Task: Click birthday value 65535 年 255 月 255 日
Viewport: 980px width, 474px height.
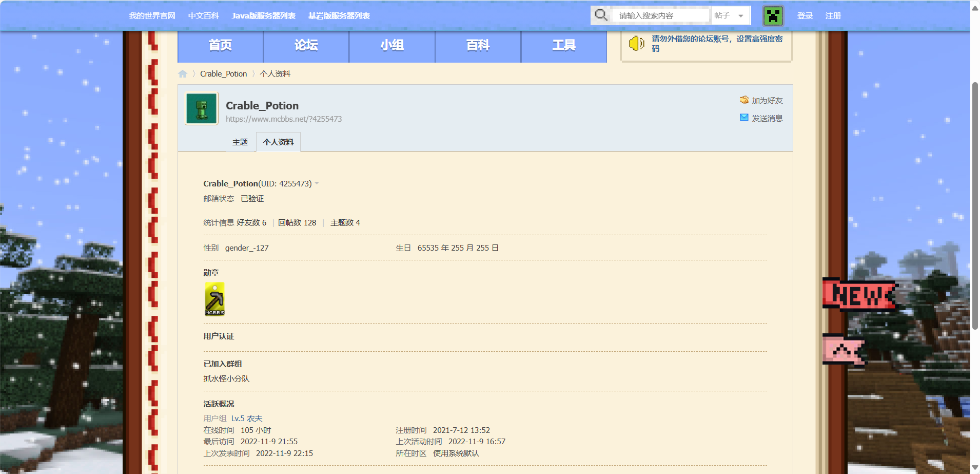Action: point(458,248)
